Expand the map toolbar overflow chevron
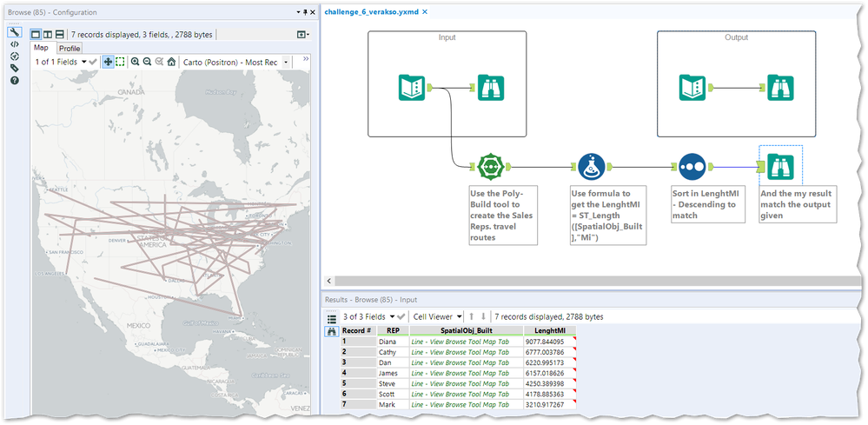Viewport: 868px width, 425px height. tap(306, 58)
